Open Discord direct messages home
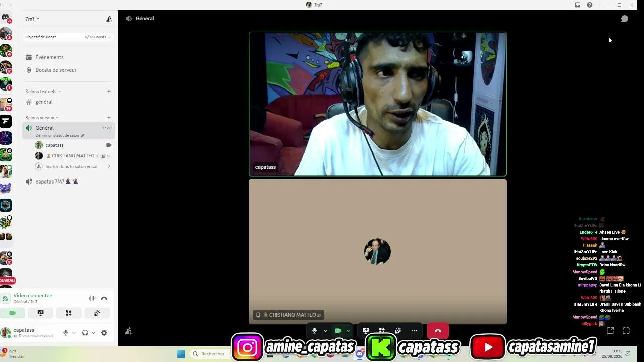 6,18
